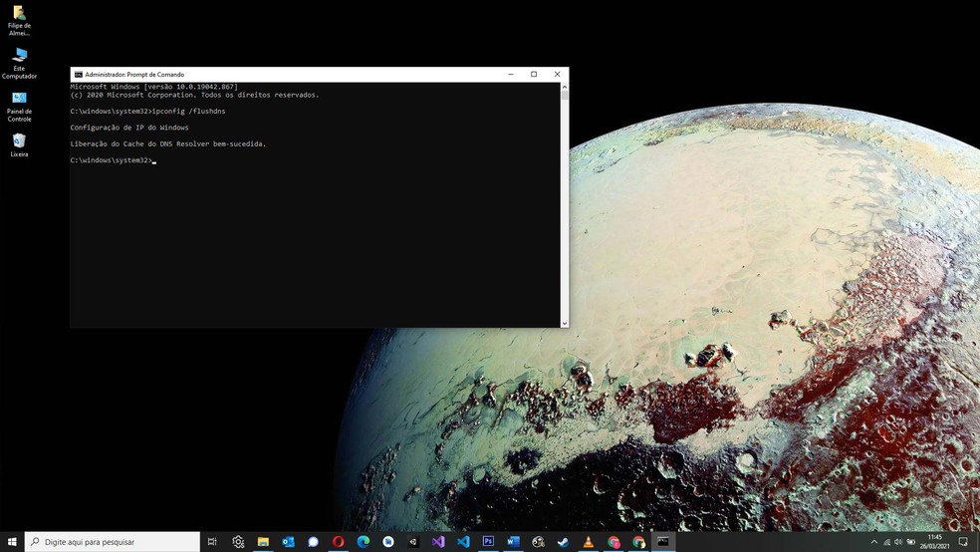
Task: Minimize the Prompt de Comando window
Action: 511,75
